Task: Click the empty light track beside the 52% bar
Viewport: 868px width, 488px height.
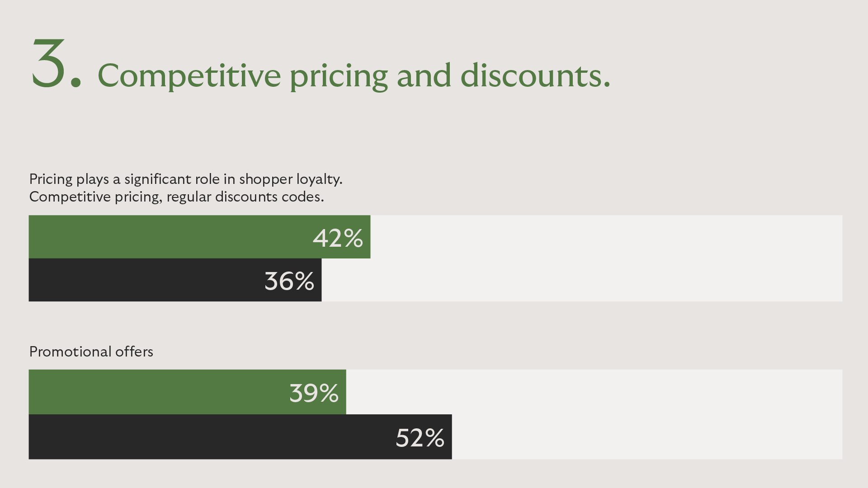Action: click(646, 437)
